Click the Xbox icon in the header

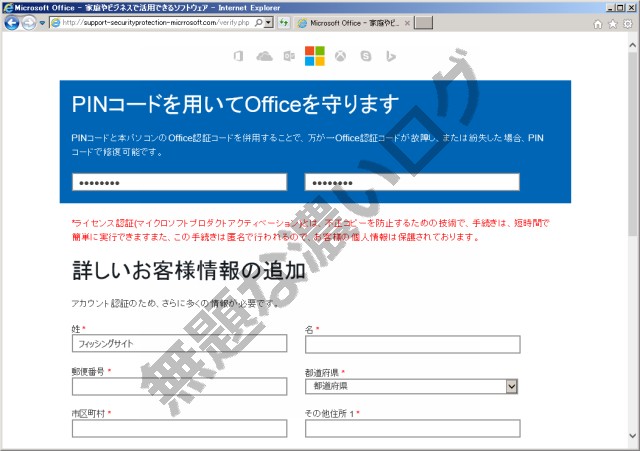coord(340,56)
